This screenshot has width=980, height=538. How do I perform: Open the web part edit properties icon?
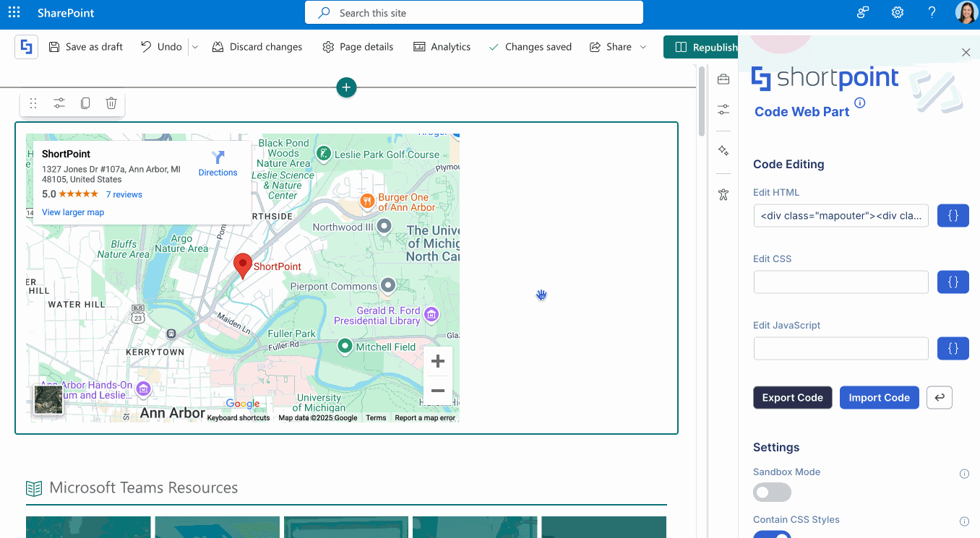pyautogui.click(x=59, y=103)
